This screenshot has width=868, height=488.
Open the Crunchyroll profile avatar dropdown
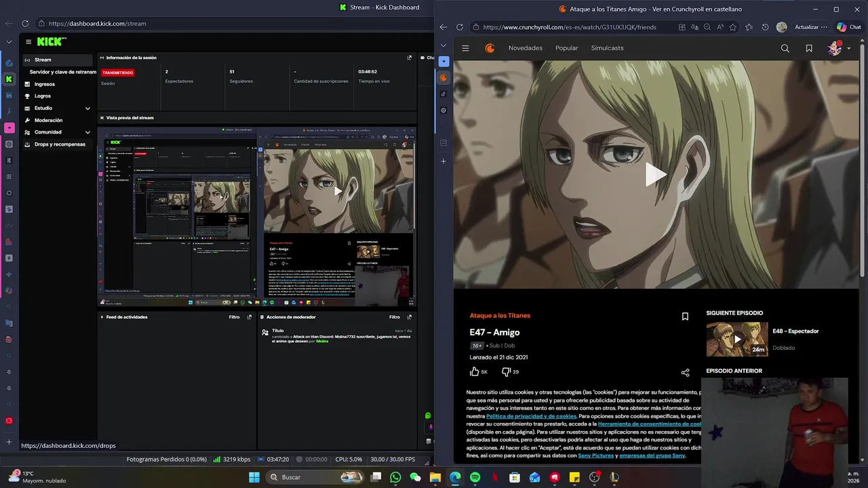[x=839, y=48]
